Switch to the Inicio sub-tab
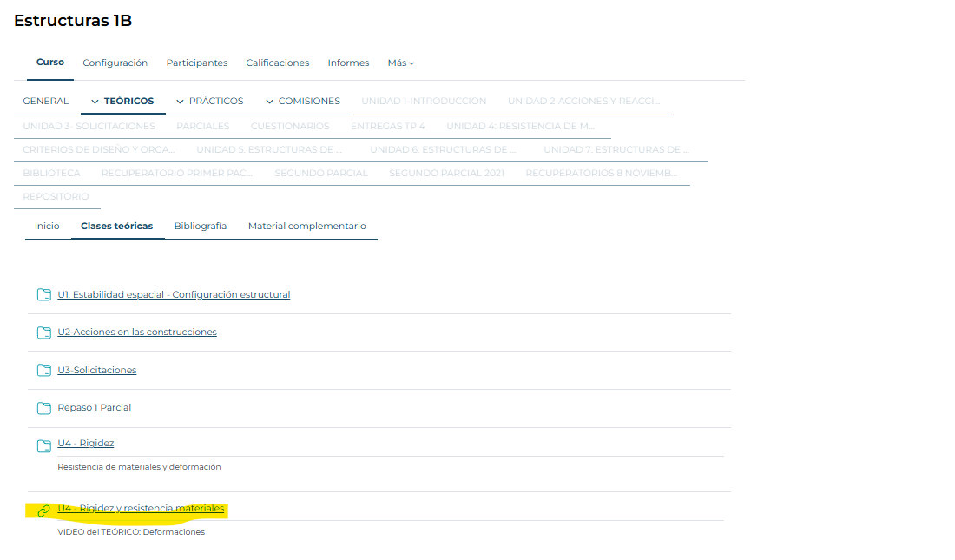Screen dimensions: 955x560 point(47,226)
